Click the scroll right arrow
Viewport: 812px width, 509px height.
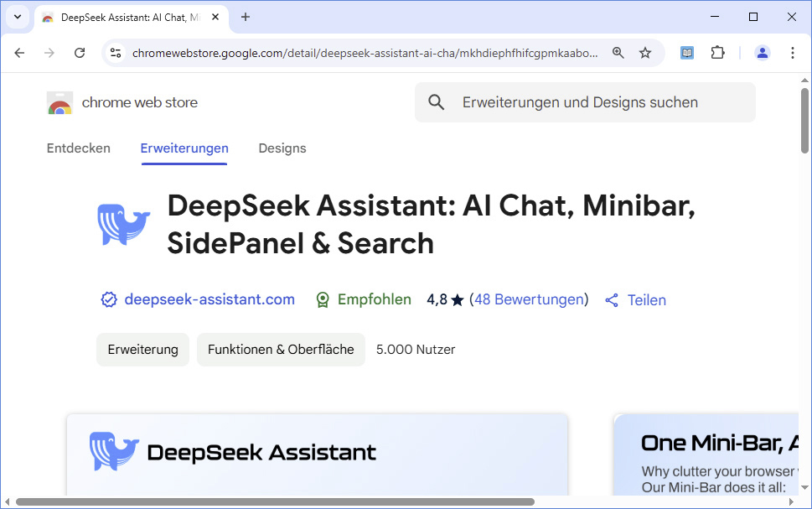[x=791, y=501]
